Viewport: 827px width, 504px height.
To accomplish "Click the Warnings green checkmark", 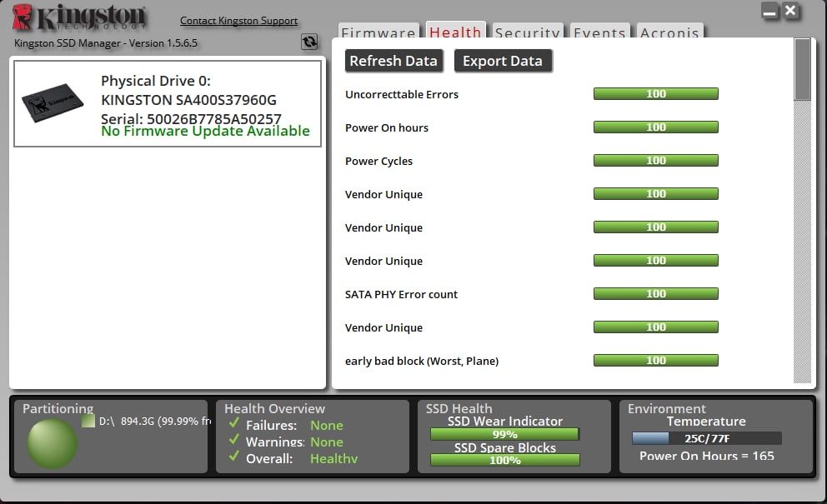I will click(234, 440).
